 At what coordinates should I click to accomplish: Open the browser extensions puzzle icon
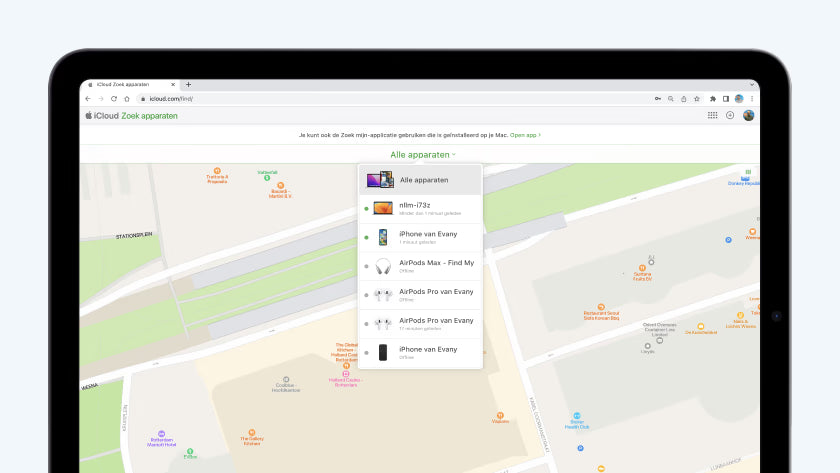coord(712,99)
